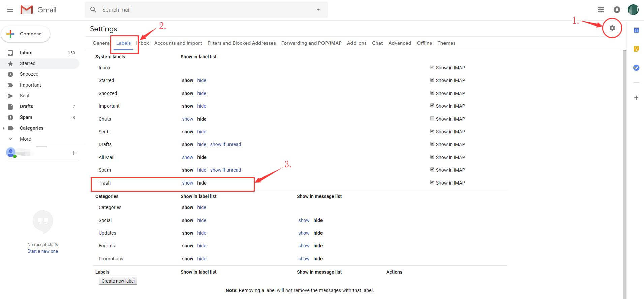
Task: Click the Spam warning icon
Action: tap(10, 117)
